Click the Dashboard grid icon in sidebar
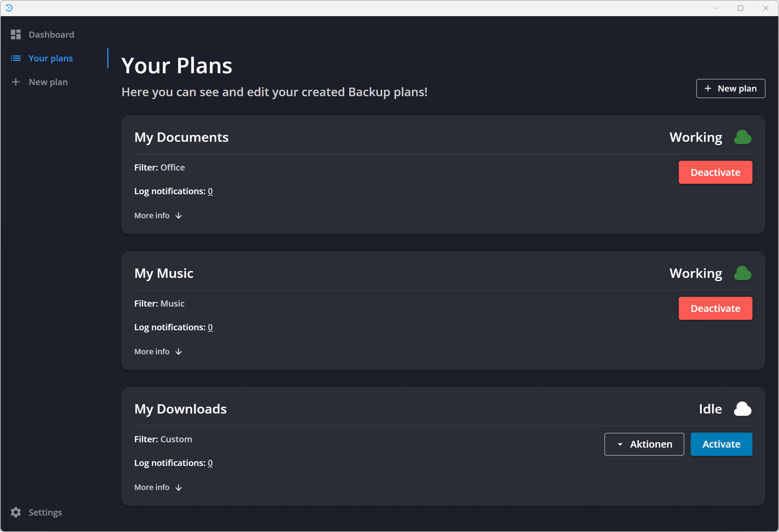 [x=16, y=34]
